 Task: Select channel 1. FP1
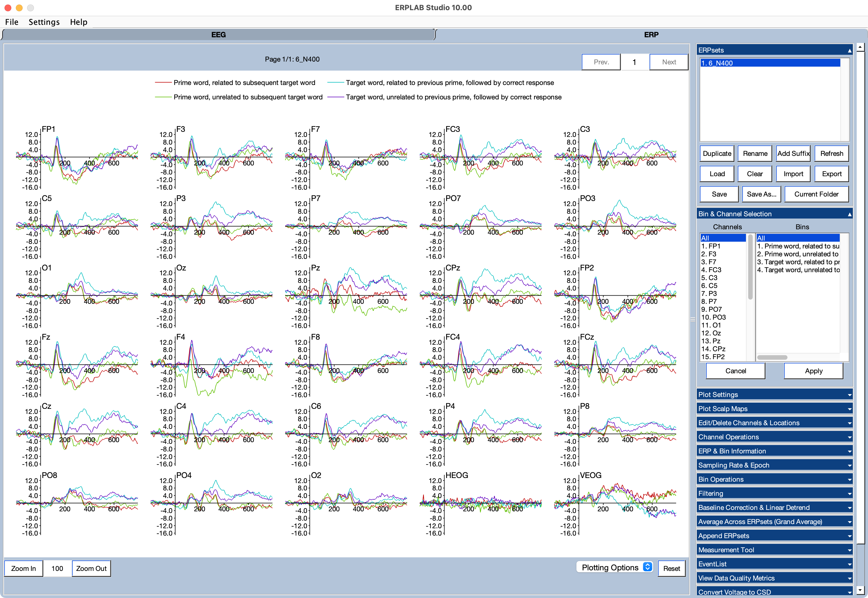pyautogui.click(x=723, y=246)
